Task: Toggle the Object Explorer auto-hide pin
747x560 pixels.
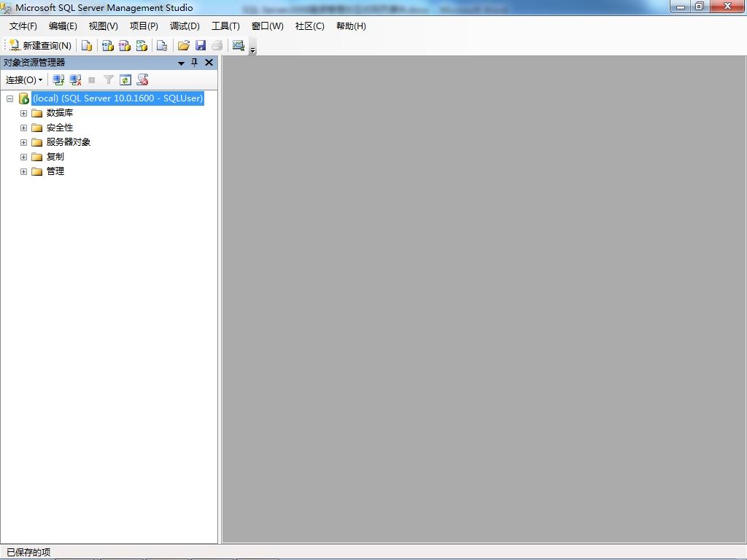Action: [x=194, y=63]
